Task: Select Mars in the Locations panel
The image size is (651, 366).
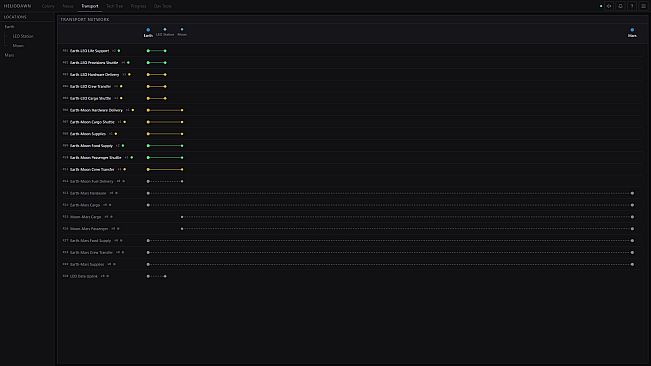Action: (x=9, y=55)
